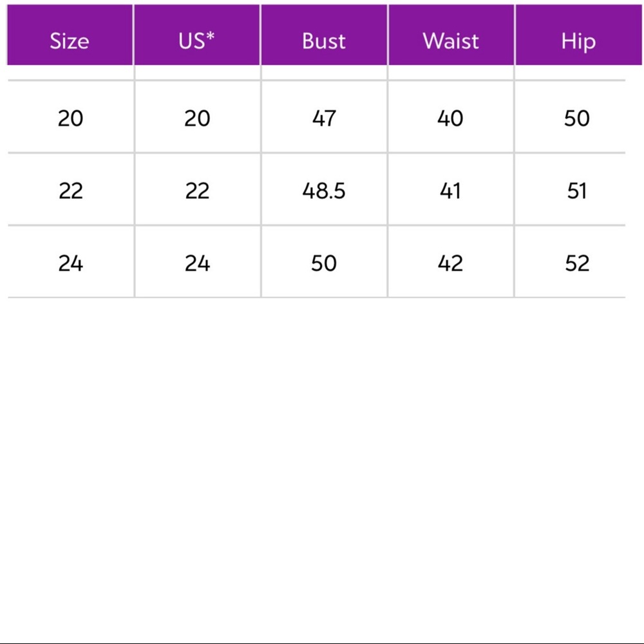Screen dimensions: 644x644
Task: Click hip measurement 50
Action: (577, 118)
